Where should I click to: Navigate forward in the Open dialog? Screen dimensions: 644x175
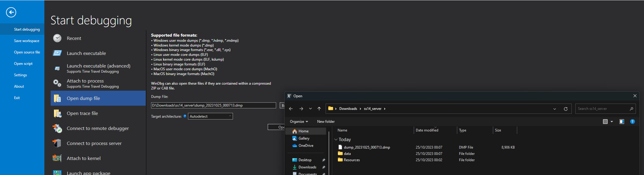pyautogui.click(x=301, y=109)
